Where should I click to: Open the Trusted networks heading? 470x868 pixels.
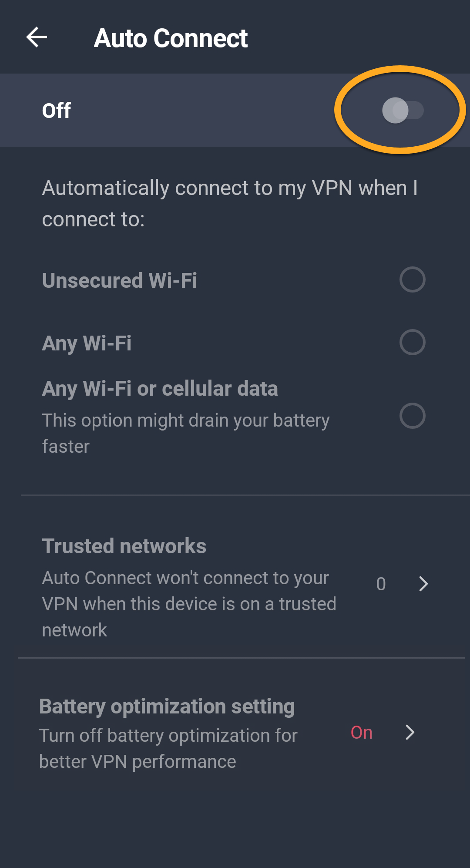pos(124,546)
